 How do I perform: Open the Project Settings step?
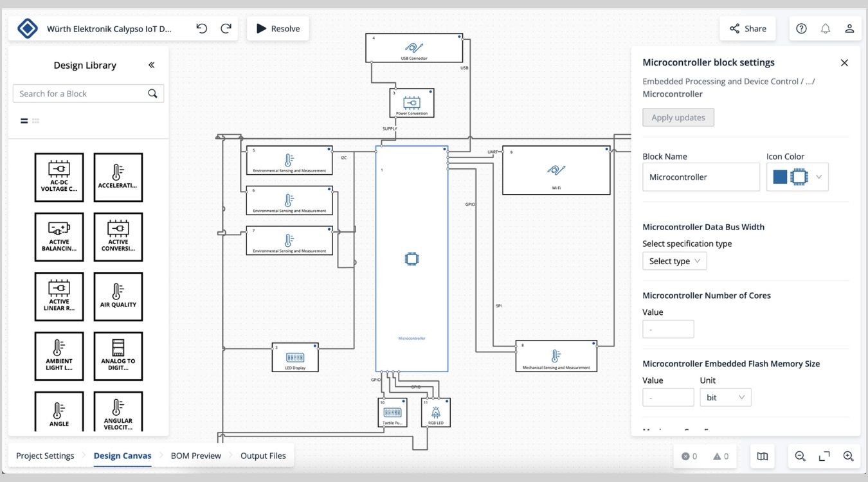tap(45, 456)
